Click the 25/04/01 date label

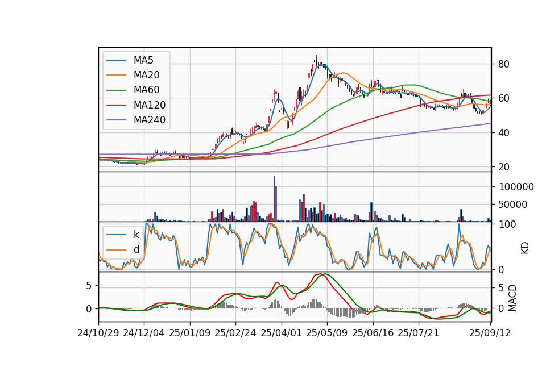(x=281, y=333)
